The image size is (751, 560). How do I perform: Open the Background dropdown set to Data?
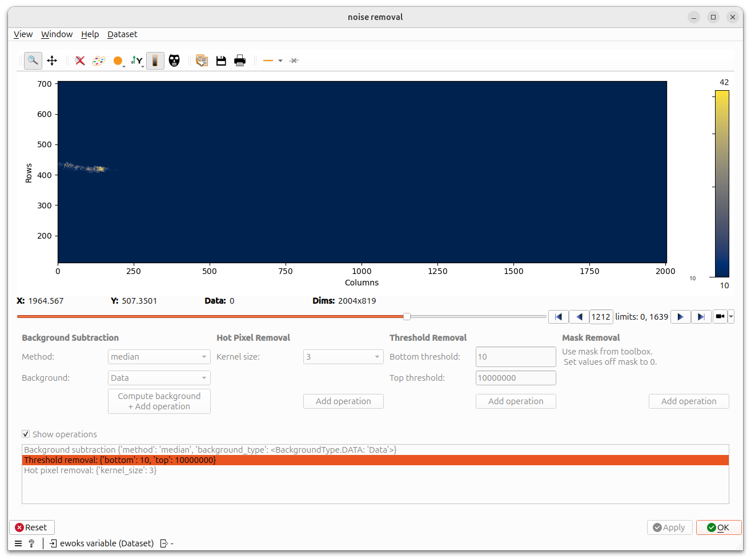click(x=159, y=378)
